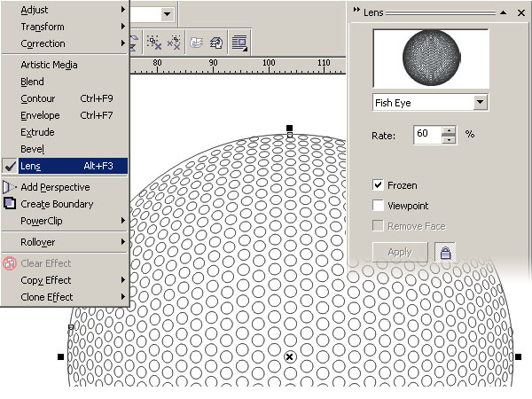Click the Remove Face checkbox
This screenshot has height=399, width=532.
[378, 225]
